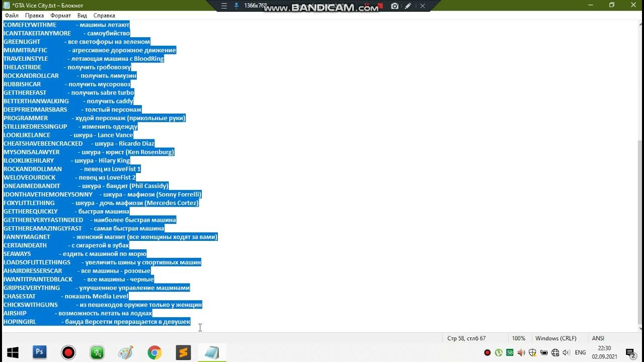The height and width of the screenshot is (362, 644).
Task: Click the Bandicam pencil drawing icon
Action: point(408,6)
